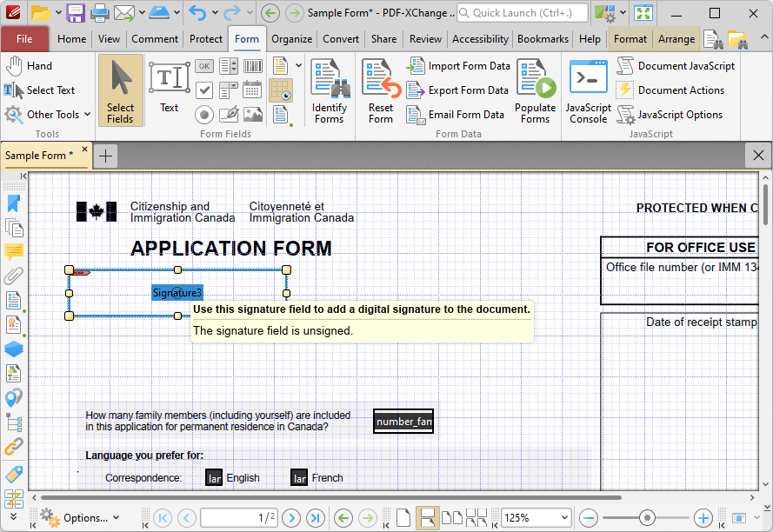773x532 pixels.
Task: Switch to the Organize ribbon tab
Action: click(291, 39)
